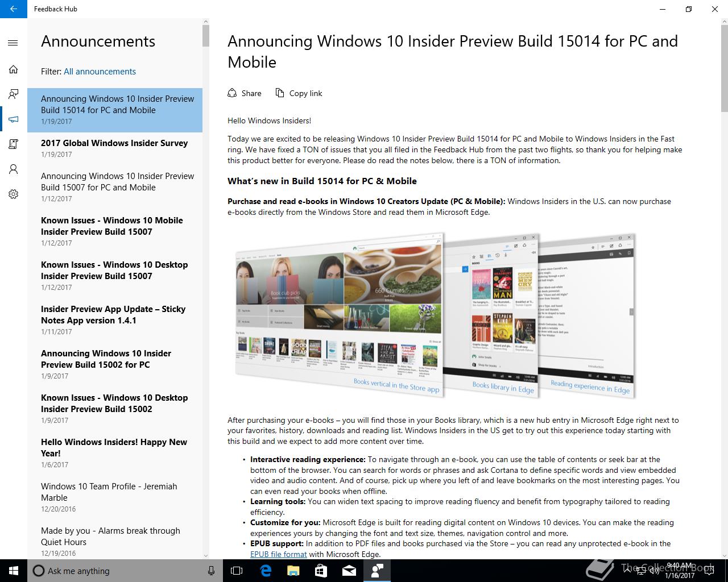Click the Copy link icon

[x=280, y=93]
